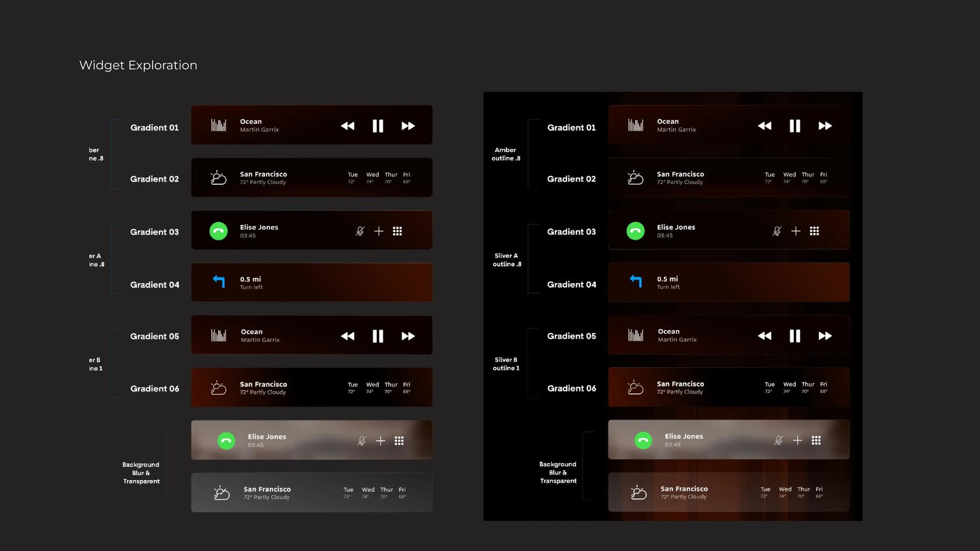Viewport: 980px width, 551px height.
Task: Click the blue turn-left arrow in left Gradient 04 widget
Action: 219,281
